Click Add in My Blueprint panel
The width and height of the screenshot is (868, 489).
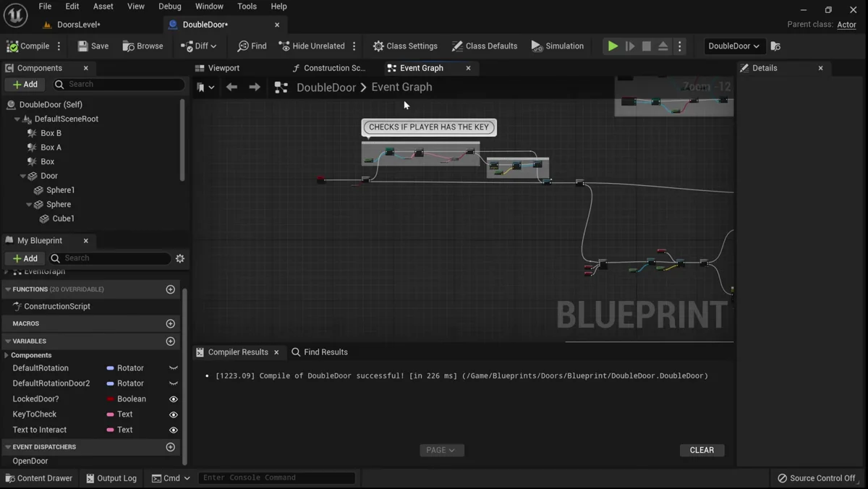(x=25, y=258)
